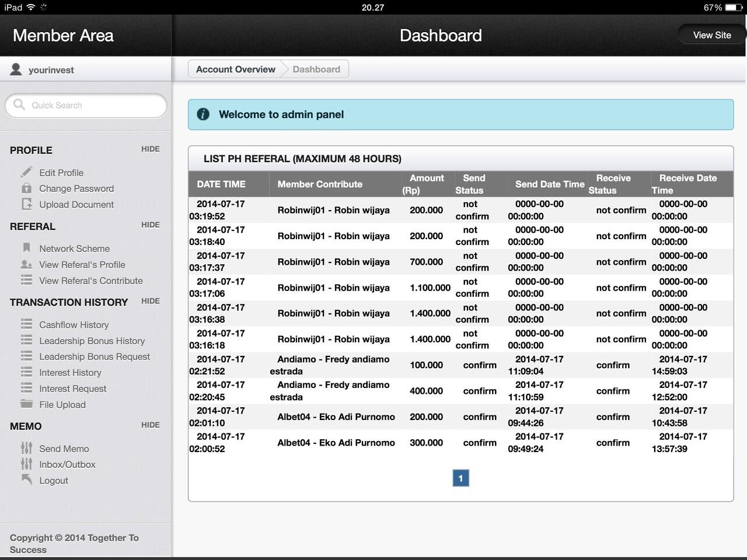Viewport: 747px width, 560px height.
Task: Click the list icon next to Interest History
Action: pos(26,372)
